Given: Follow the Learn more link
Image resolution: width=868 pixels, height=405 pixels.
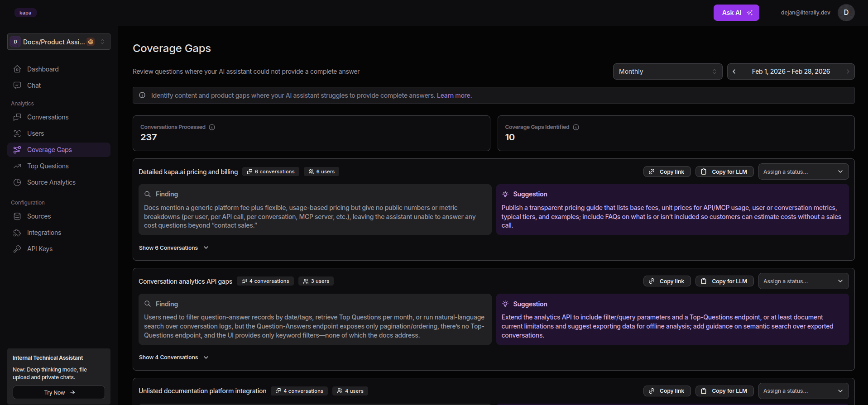Looking at the screenshot, I should click(x=454, y=95).
